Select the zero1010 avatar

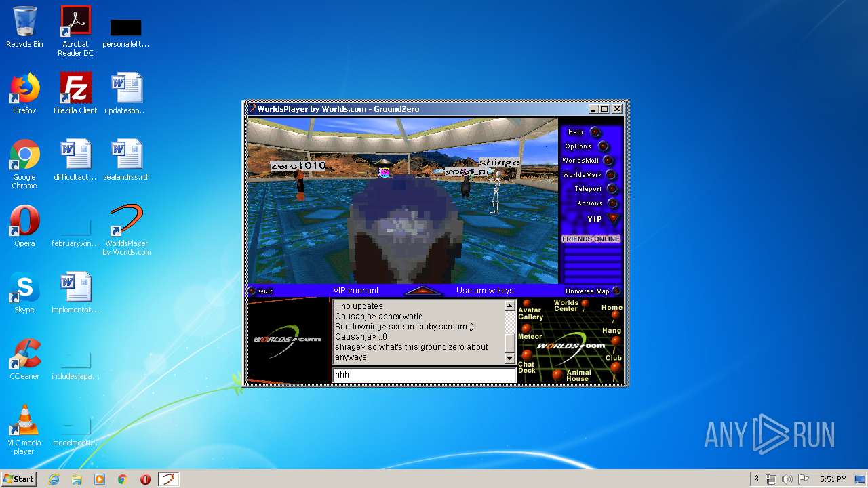(x=299, y=185)
